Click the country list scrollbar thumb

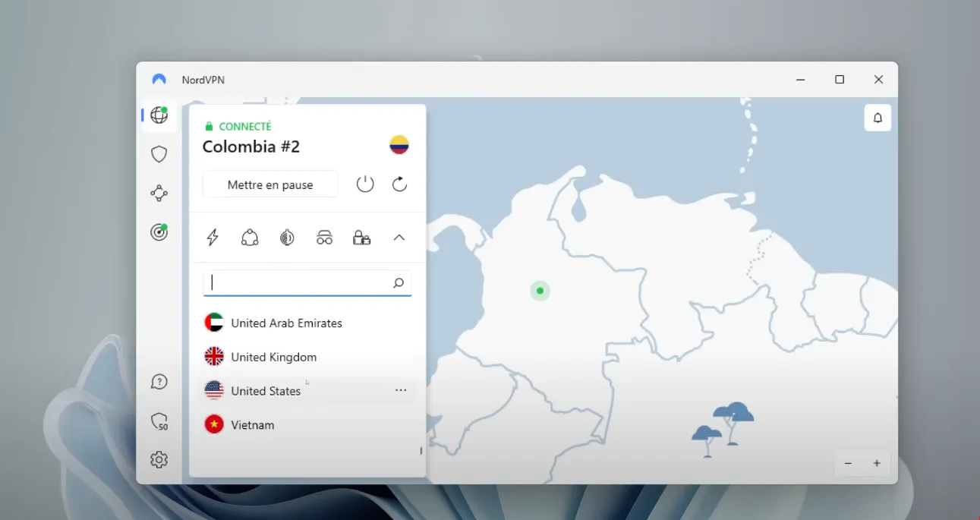pos(421,451)
